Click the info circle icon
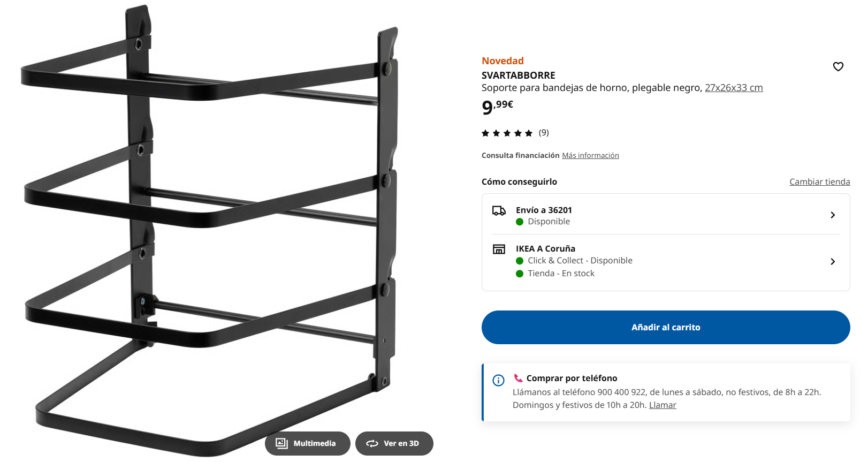Screen dimensions: 868x462 [498, 381]
